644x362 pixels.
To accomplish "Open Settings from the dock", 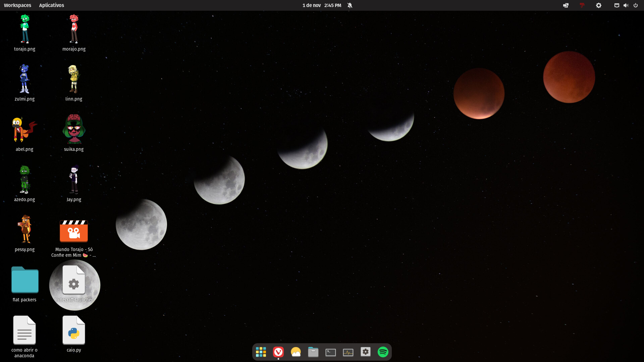I will 365,352.
